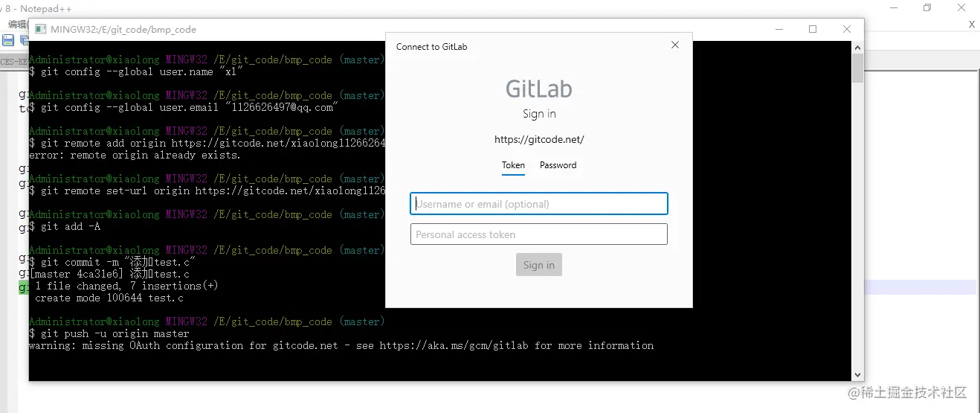Click the gray Sign in button
This screenshot has width=980, height=413.
tap(539, 265)
